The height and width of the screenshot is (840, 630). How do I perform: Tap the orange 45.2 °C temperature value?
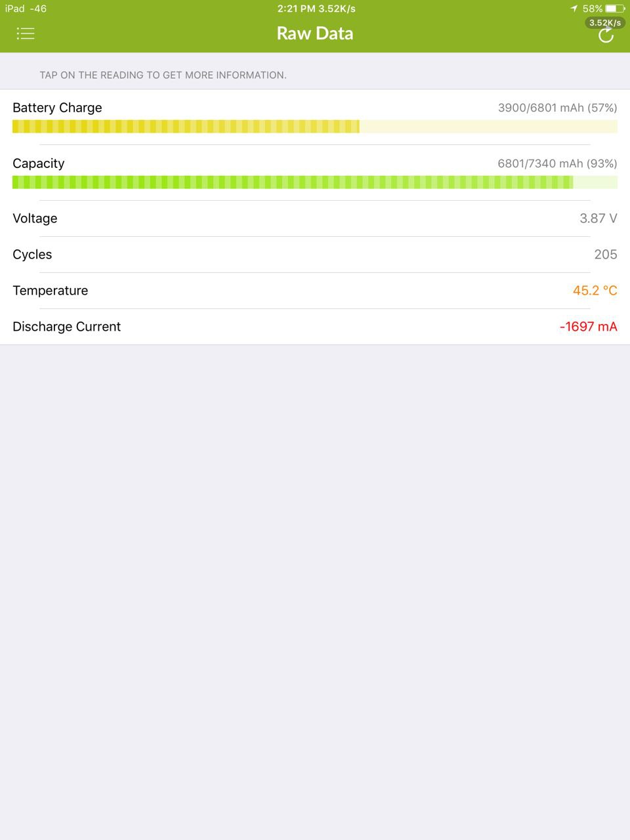pos(595,291)
